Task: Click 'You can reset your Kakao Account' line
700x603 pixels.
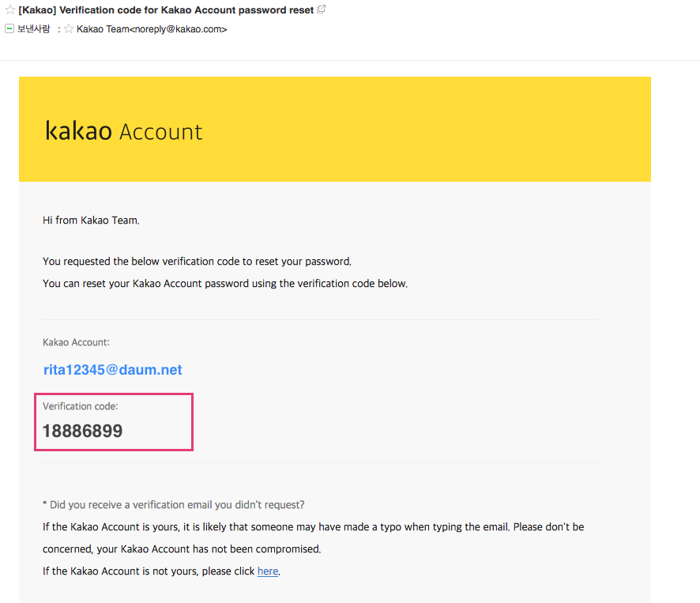Action: tap(225, 283)
